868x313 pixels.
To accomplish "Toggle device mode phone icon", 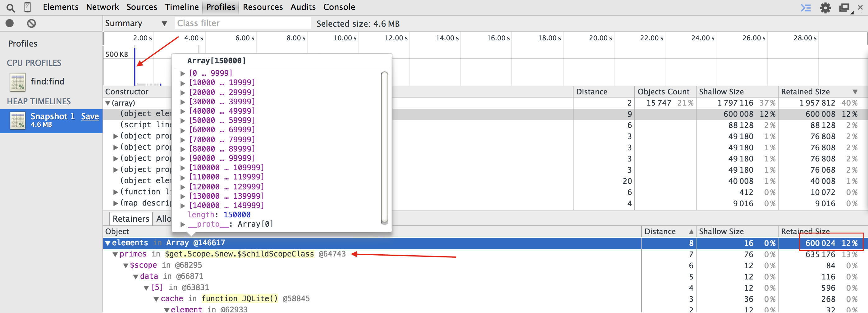I will (28, 7).
